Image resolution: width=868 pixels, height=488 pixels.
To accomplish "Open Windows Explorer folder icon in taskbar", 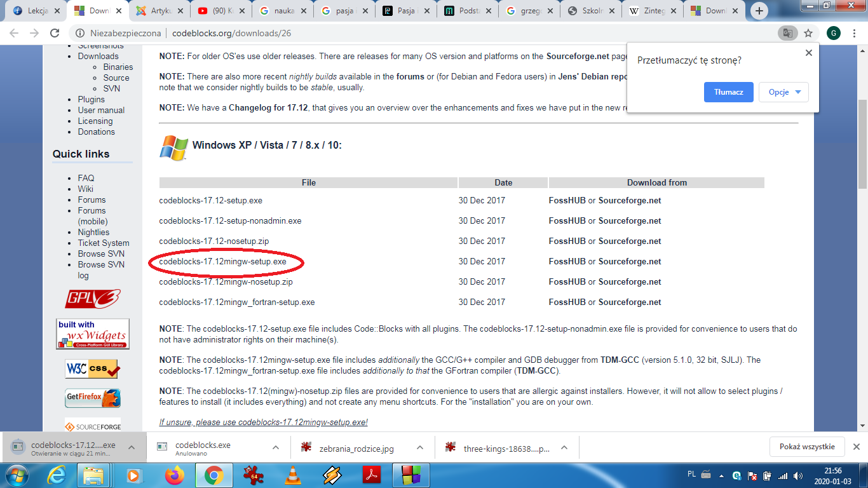I will 94,475.
